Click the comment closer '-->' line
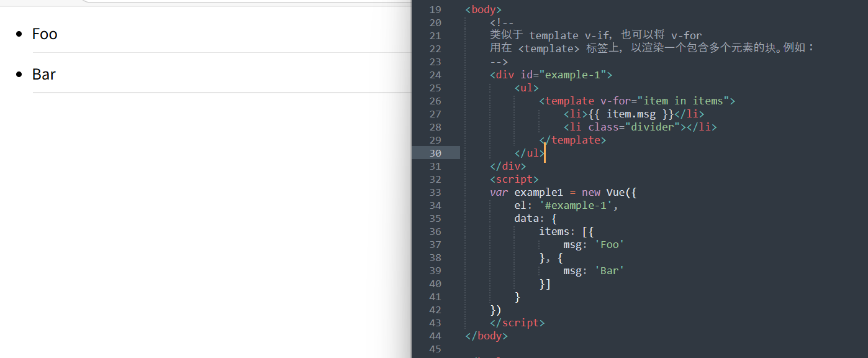This screenshot has height=358, width=868. pos(499,62)
